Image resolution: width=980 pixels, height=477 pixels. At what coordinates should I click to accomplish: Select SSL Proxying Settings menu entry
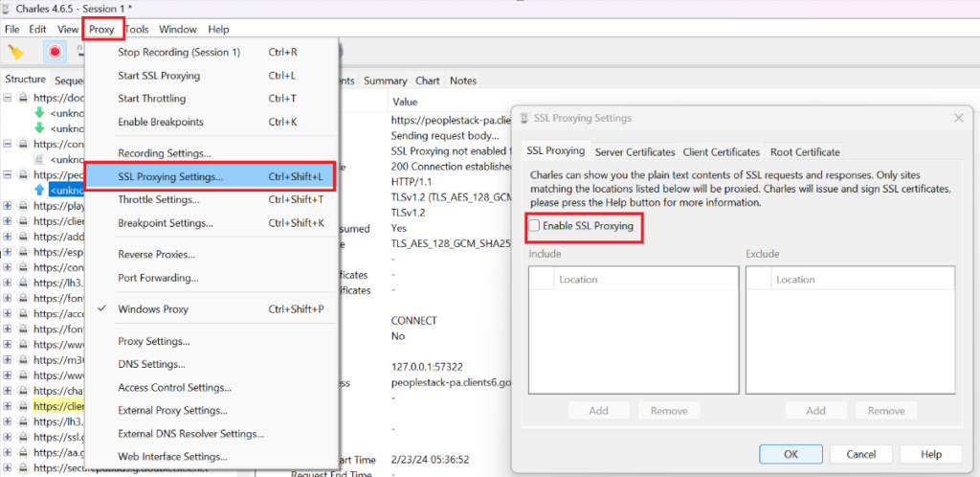(212, 177)
